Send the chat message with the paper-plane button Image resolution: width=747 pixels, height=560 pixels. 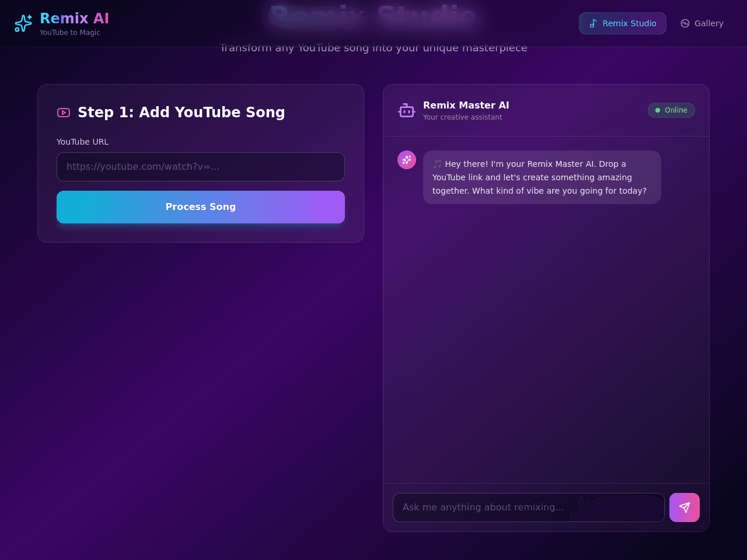click(x=685, y=508)
